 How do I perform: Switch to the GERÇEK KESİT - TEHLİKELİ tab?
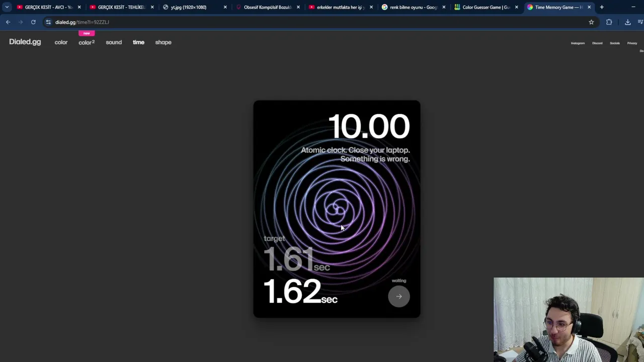121,7
